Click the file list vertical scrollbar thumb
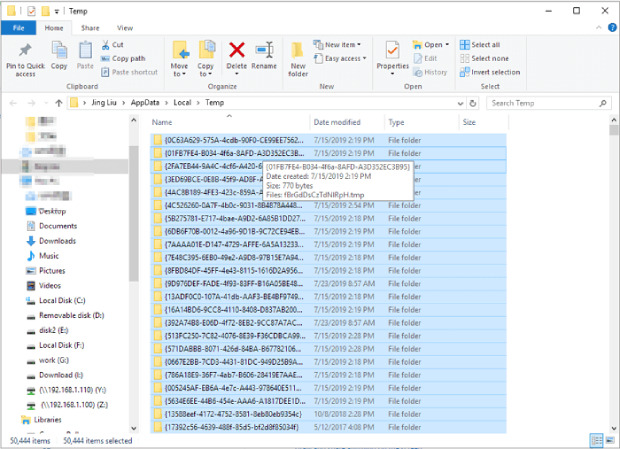This screenshot has height=449, width=620. tap(614, 130)
